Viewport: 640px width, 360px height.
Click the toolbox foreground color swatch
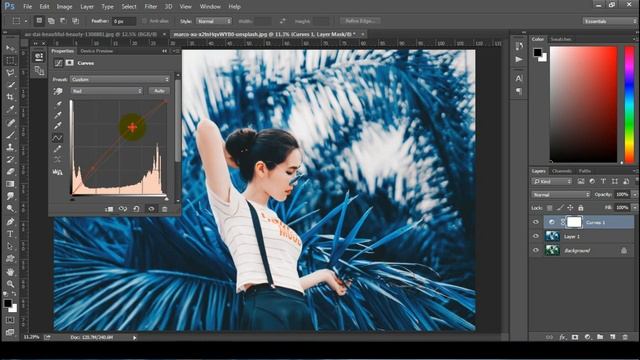(8, 303)
